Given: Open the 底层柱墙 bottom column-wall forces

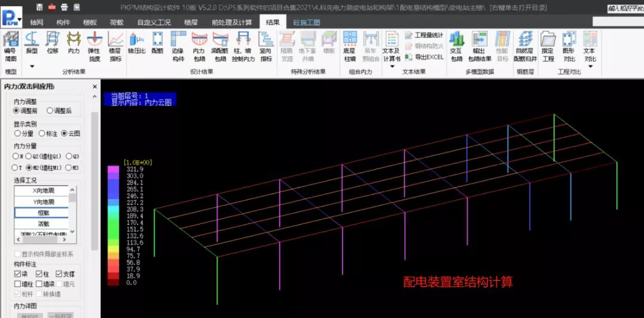Looking at the screenshot, I should tap(349, 47).
